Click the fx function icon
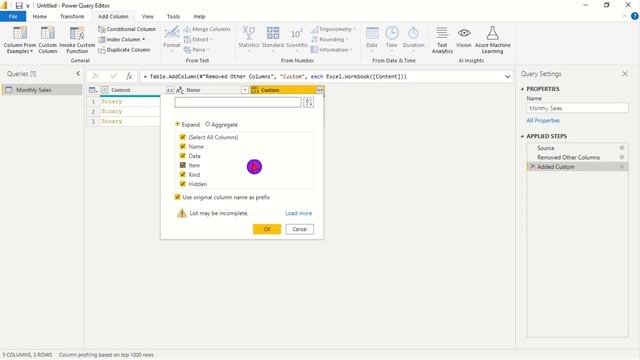640x360 pixels. 129,76
